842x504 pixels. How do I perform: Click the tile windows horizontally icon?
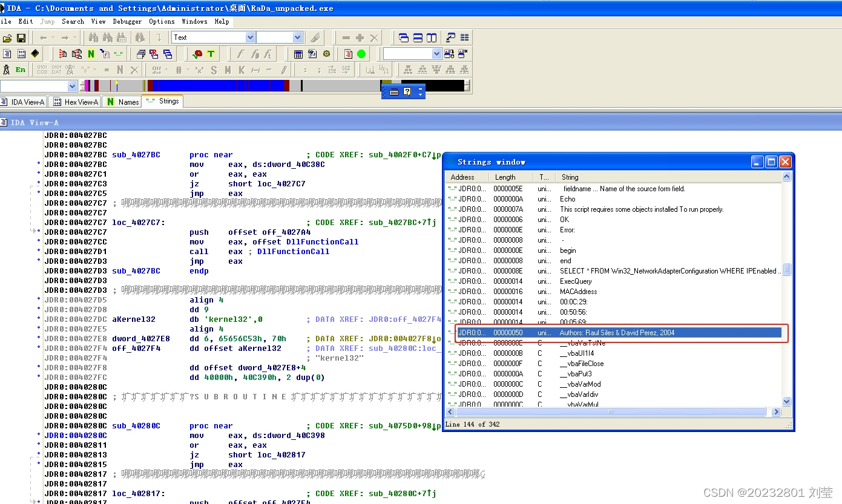pos(418,38)
